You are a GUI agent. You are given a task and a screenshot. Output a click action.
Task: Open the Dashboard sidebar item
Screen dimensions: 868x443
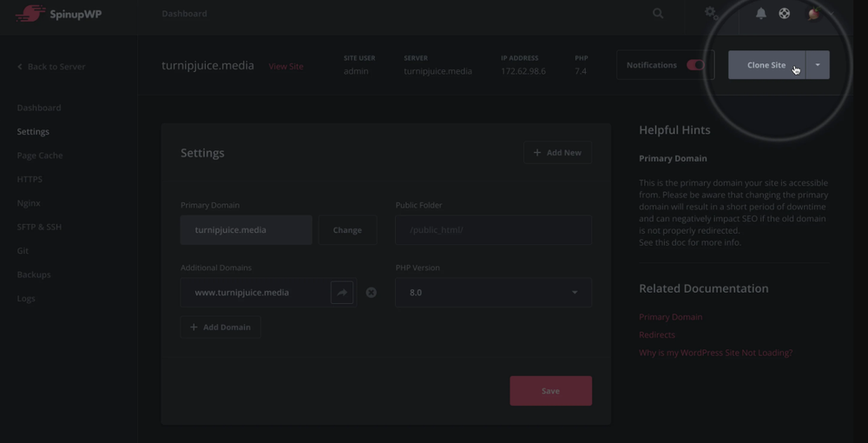pos(39,108)
